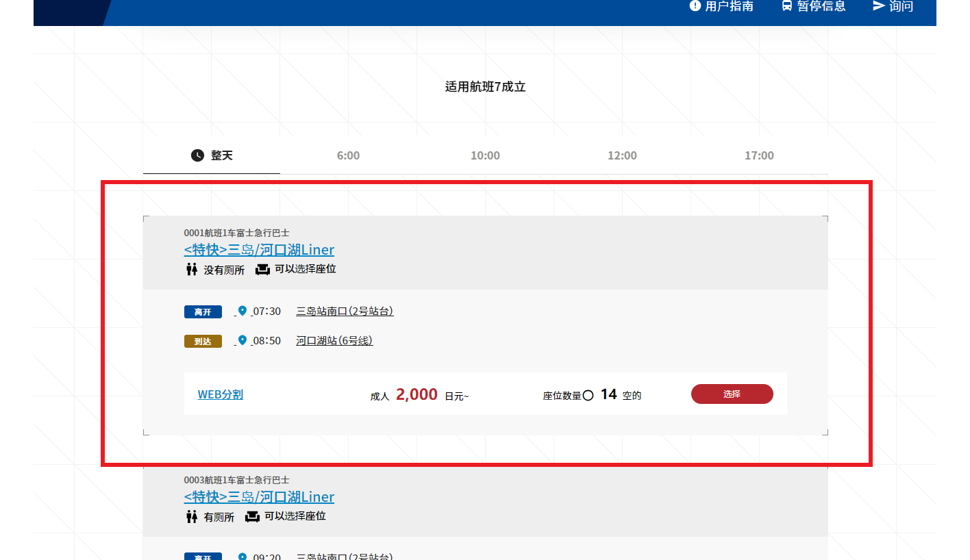970x560 pixels.
Task: Click the exclamation icon beside 用户指南
Action: [695, 5]
